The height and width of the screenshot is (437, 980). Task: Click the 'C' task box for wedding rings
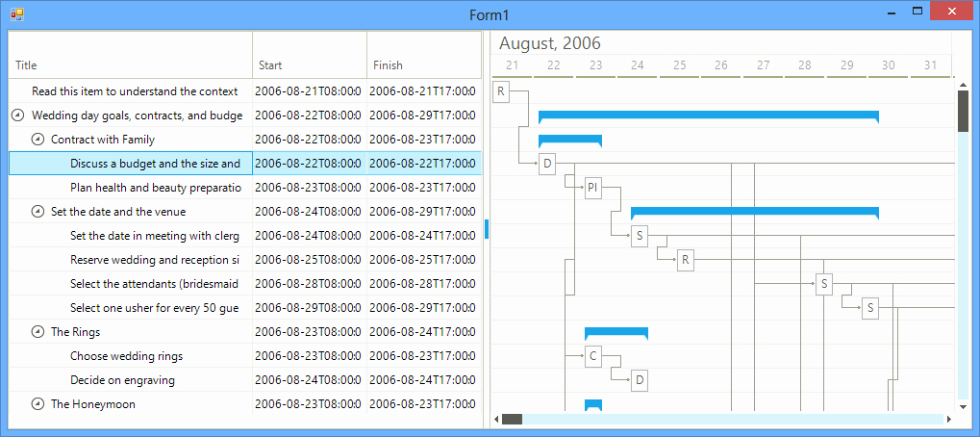pos(593,356)
